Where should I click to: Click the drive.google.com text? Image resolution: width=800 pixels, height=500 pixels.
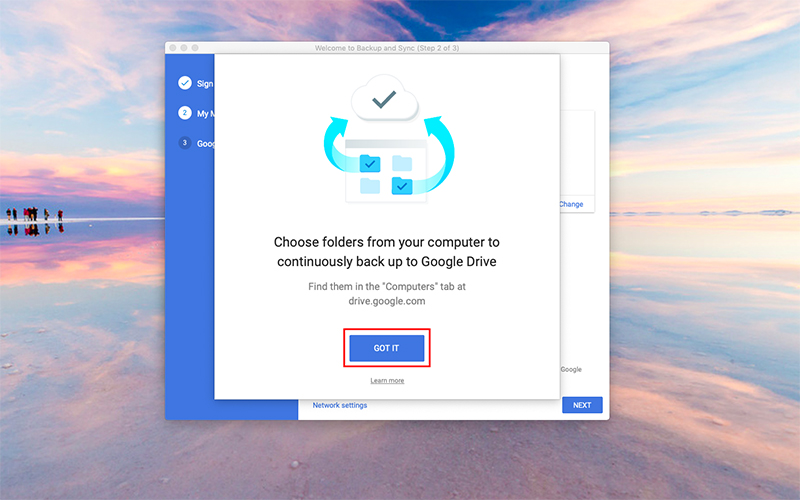coord(387,301)
